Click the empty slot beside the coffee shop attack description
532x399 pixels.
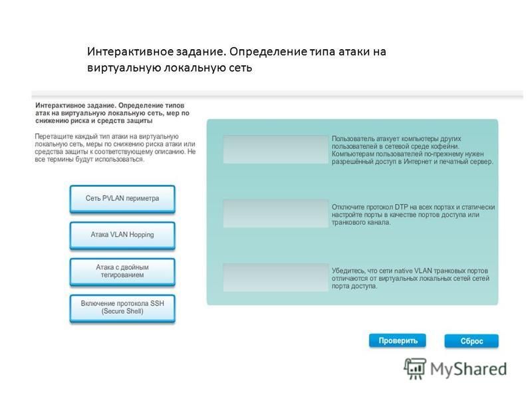(275, 150)
